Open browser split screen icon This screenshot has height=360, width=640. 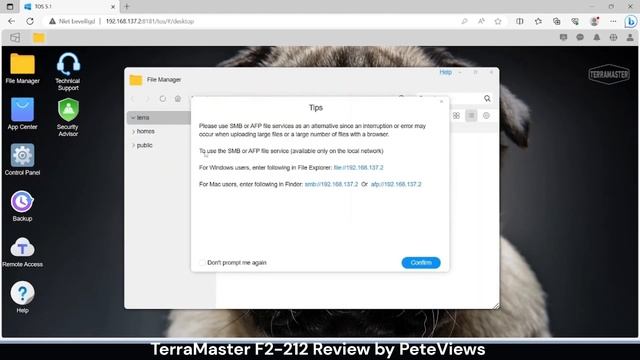(x=520, y=21)
